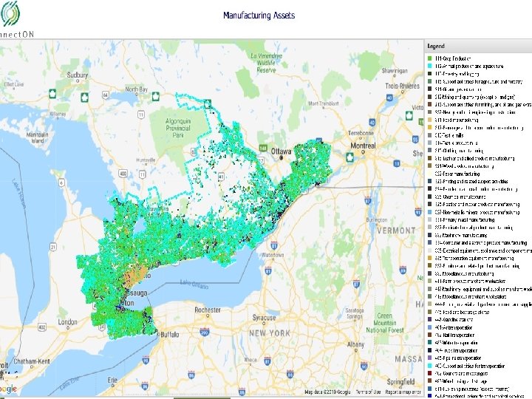Click the Highway 64 shield
This screenshot has height=399, width=532.
[x=106, y=95]
